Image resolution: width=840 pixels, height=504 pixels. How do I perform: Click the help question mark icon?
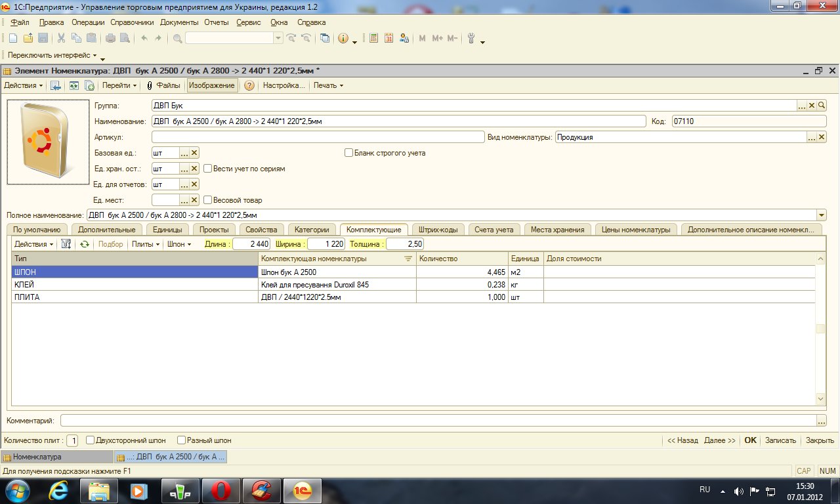tap(249, 85)
